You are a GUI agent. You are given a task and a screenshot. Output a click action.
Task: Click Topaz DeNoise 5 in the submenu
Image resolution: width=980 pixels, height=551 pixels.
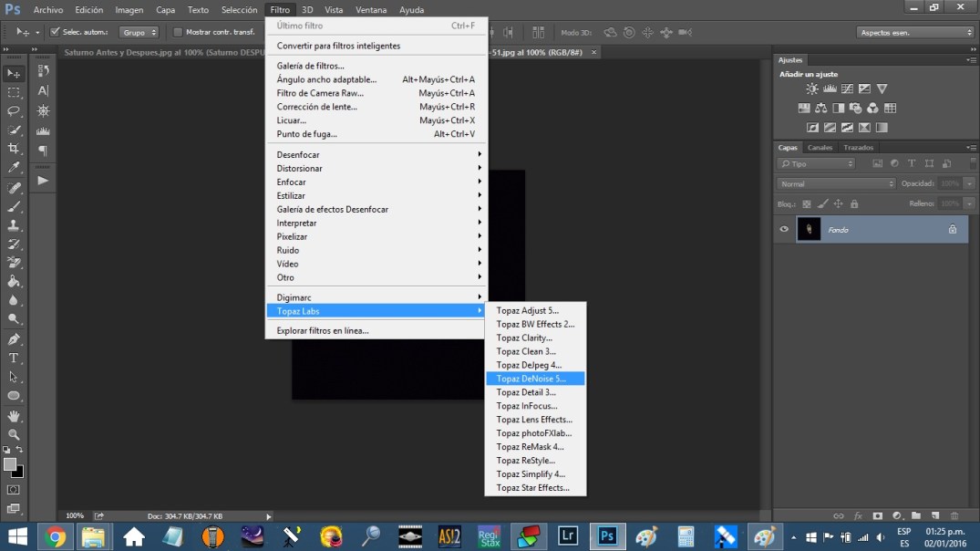coord(531,379)
